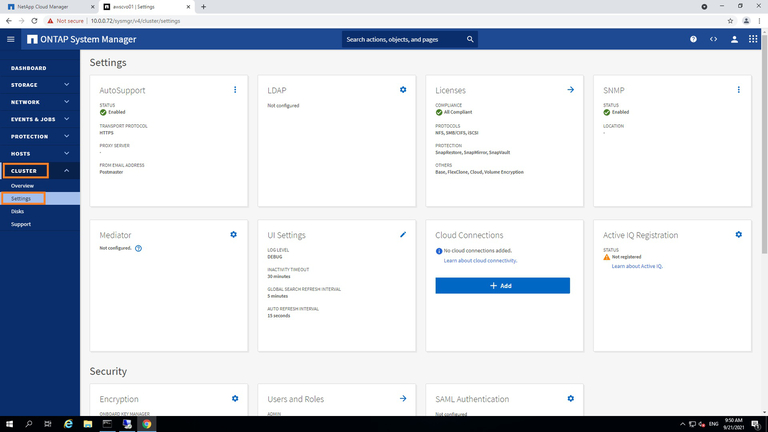Click the search actions, objects, pages field

pyautogui.click(x=405, y=39)
